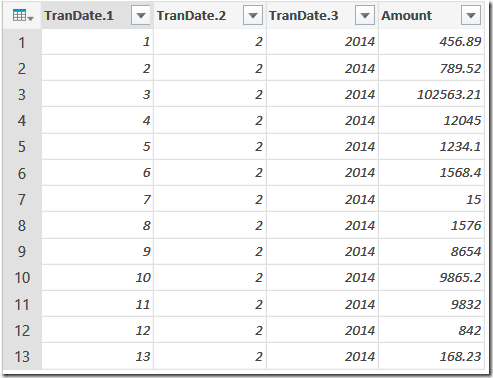Click the Amount cell 15

tap(431, 199)
